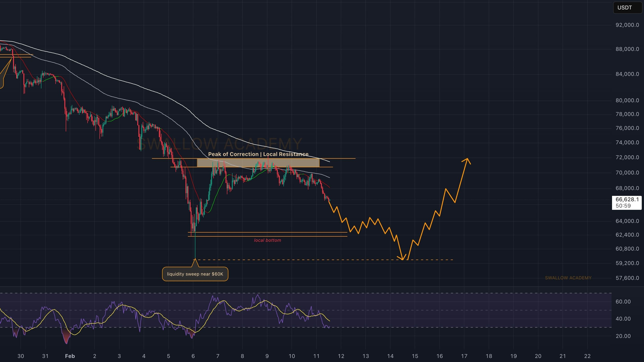Click the Feb label on time axis

pos(70,356)
